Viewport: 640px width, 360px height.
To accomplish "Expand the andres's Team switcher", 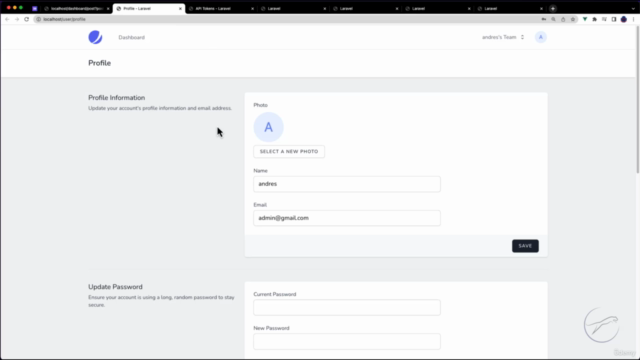I will click(503, 37).
